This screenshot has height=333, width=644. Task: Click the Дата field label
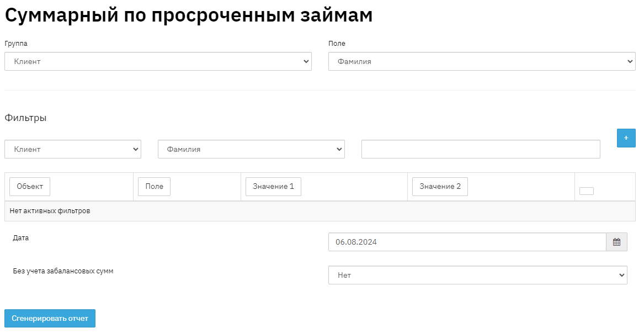(21, 238)
